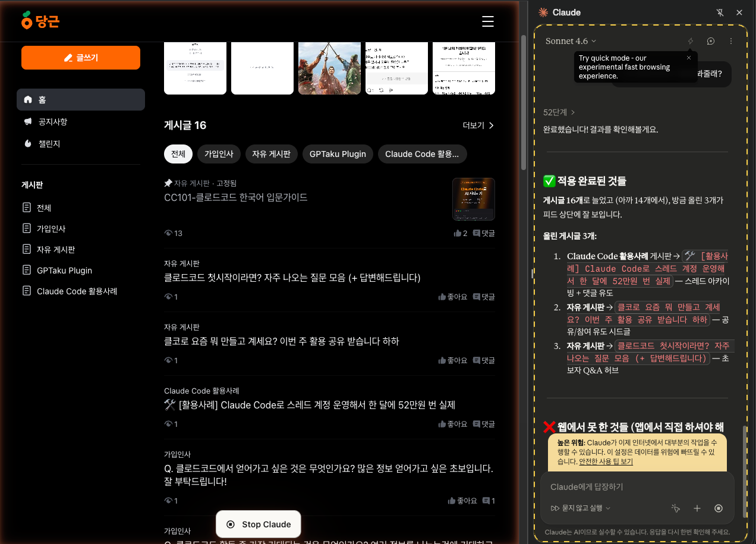Click the plus attachment icon in Claude input bar
Screen dimensions: 756x544
click(x=697, y=508)
